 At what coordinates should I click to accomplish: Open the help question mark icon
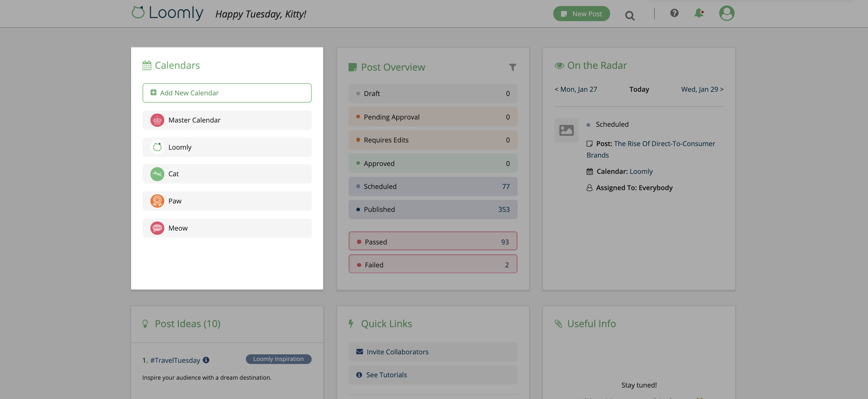pyautogui.click(x=674, y=13)
